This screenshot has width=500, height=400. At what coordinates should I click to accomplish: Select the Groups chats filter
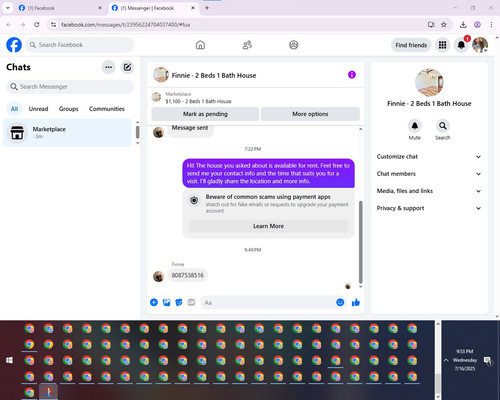pos(68,109)
